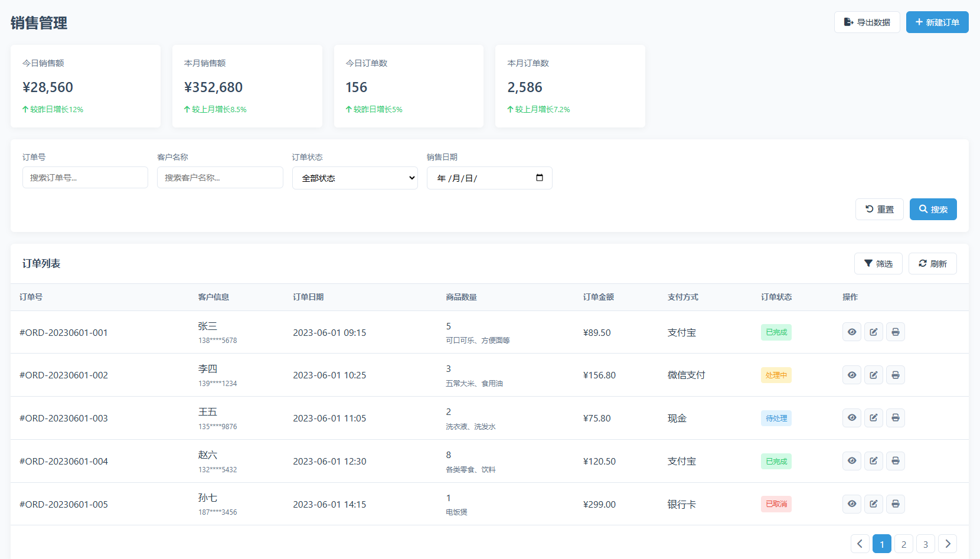
Task: Click the 新建订单 button
Action: tap(937, 22)
